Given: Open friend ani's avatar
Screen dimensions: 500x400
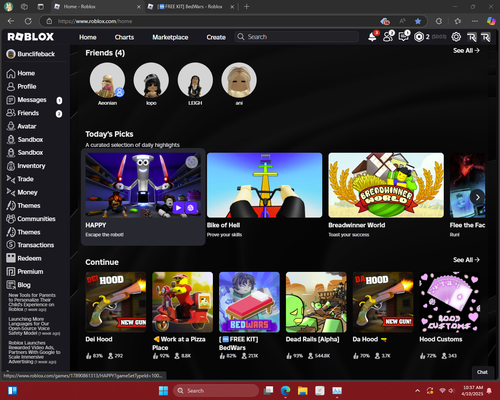Looking at the screenshot, I should [239, 80].
